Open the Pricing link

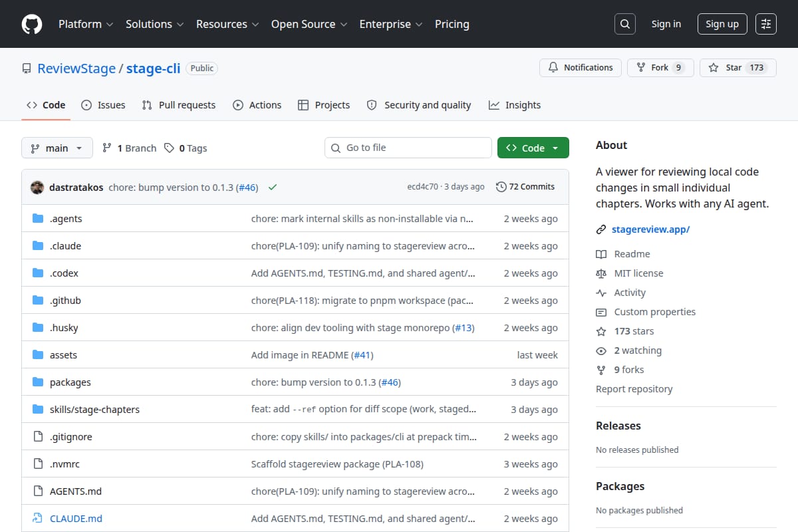pos(452,24)
